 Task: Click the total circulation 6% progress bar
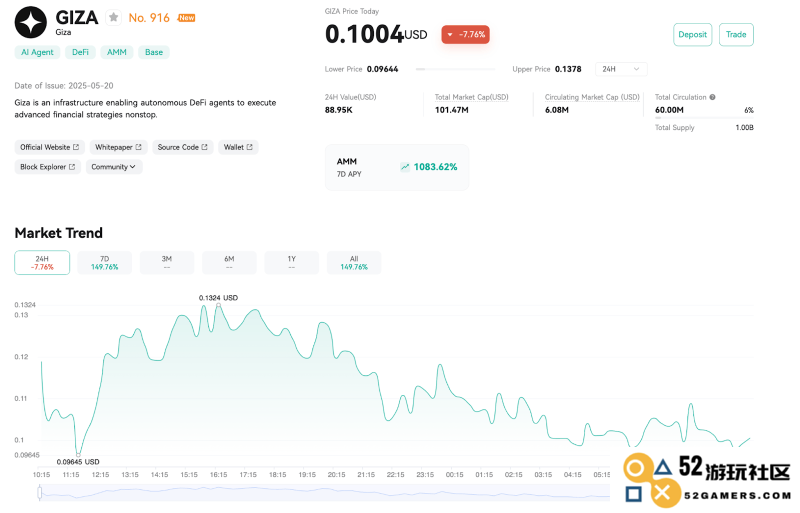[x=704, y=118]
